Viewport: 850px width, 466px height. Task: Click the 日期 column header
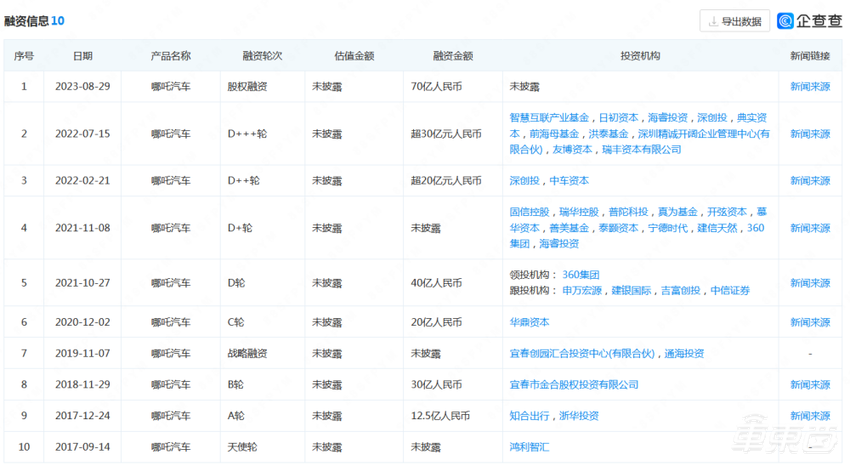pyautogui.click(x=83, y=56)
